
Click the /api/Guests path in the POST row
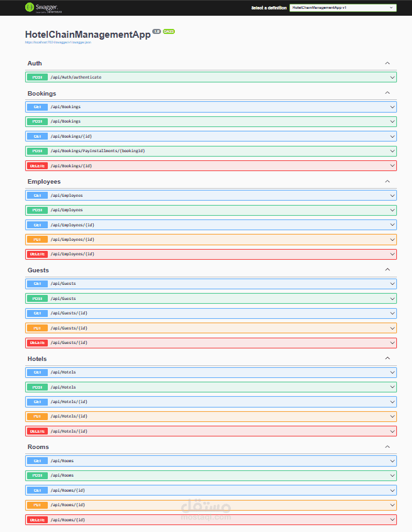[63, 299]
